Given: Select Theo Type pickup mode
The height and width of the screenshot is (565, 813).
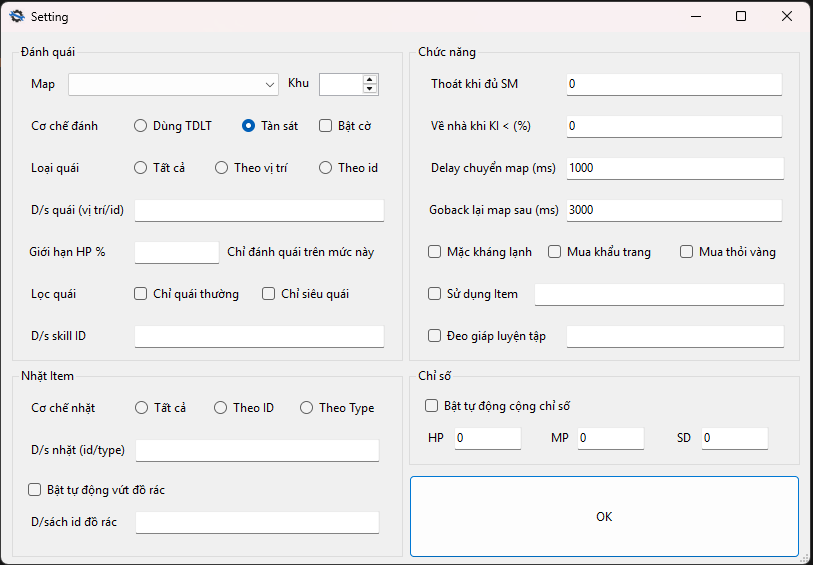Looking at the screenshot, I should point(306,408).
